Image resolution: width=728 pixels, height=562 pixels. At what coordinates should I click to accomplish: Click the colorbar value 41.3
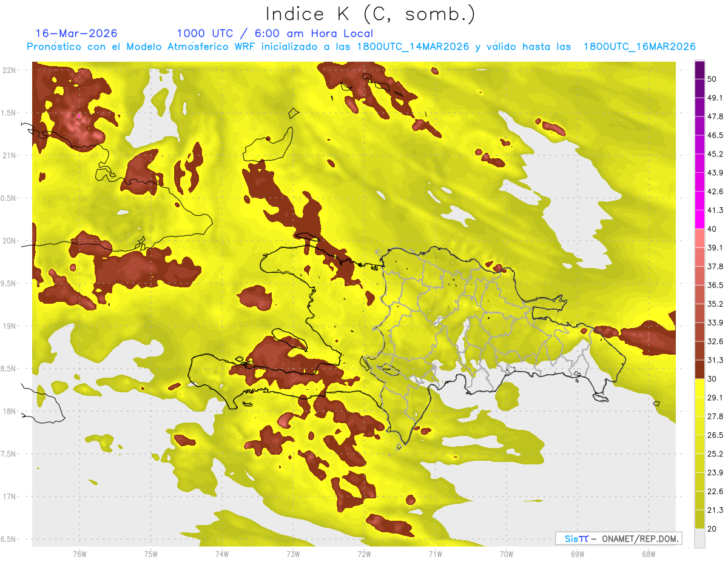point(715,210)
